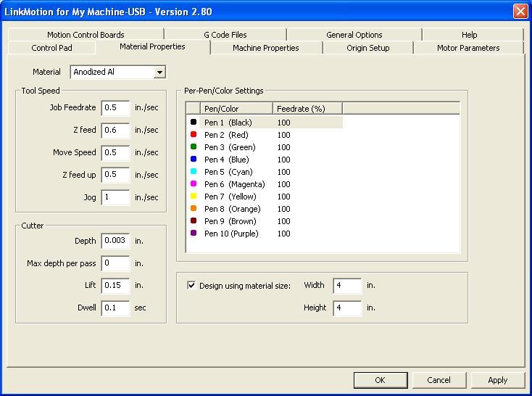Click the Z feed up input field

115,175
